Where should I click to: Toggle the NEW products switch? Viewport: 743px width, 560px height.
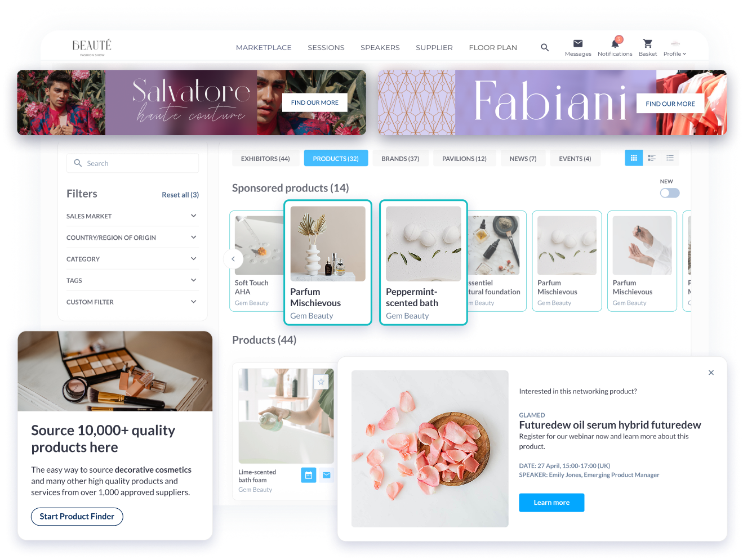pos(670,193)
